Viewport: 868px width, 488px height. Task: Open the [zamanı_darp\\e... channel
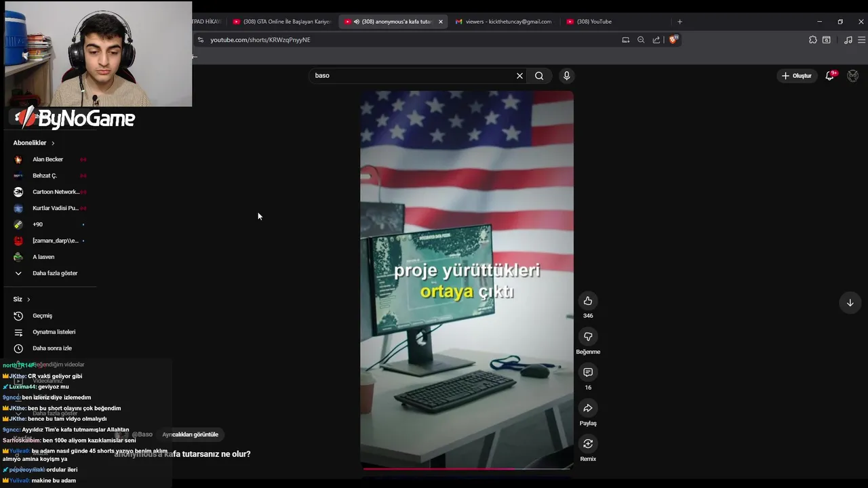coord(56,241)
